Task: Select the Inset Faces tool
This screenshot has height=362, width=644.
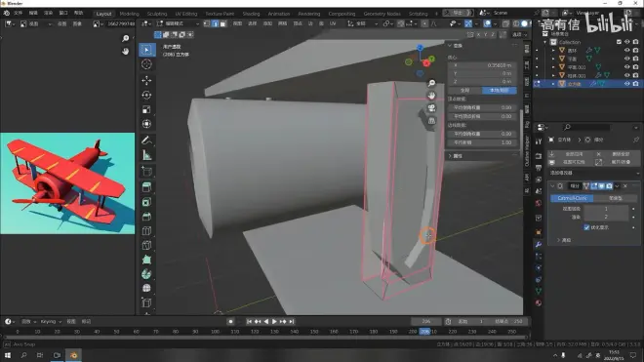Action: tap(146, 202)
